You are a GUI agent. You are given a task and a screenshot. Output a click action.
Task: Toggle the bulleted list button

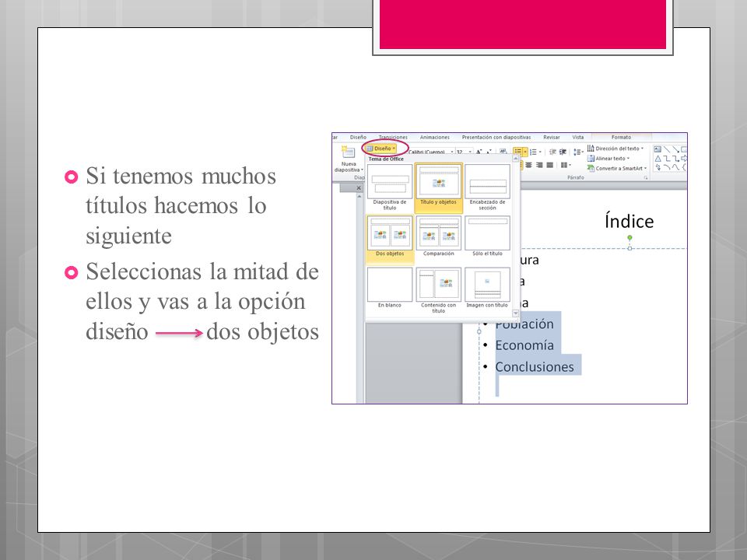click(518, 152)
